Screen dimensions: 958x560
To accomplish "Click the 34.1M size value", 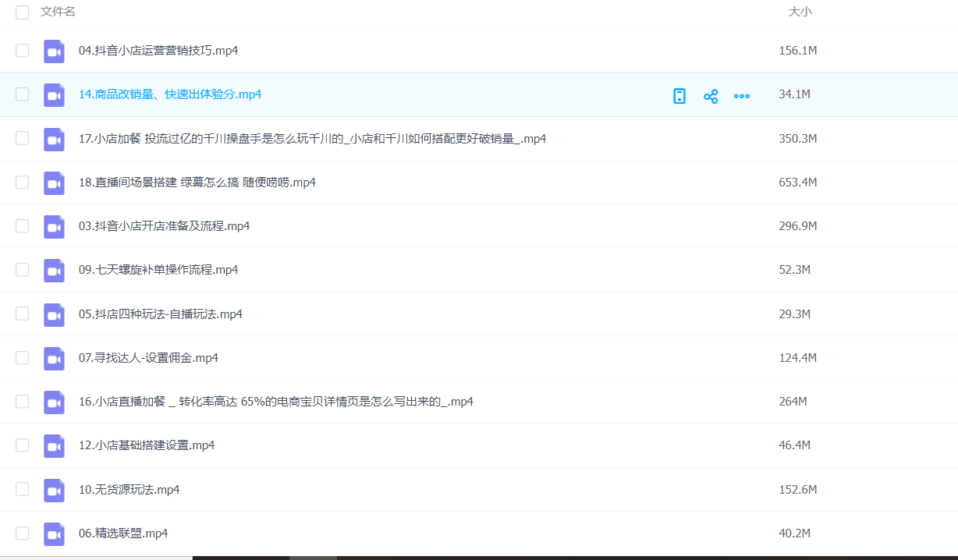I will pyautogui.click(x=795, y=94).
